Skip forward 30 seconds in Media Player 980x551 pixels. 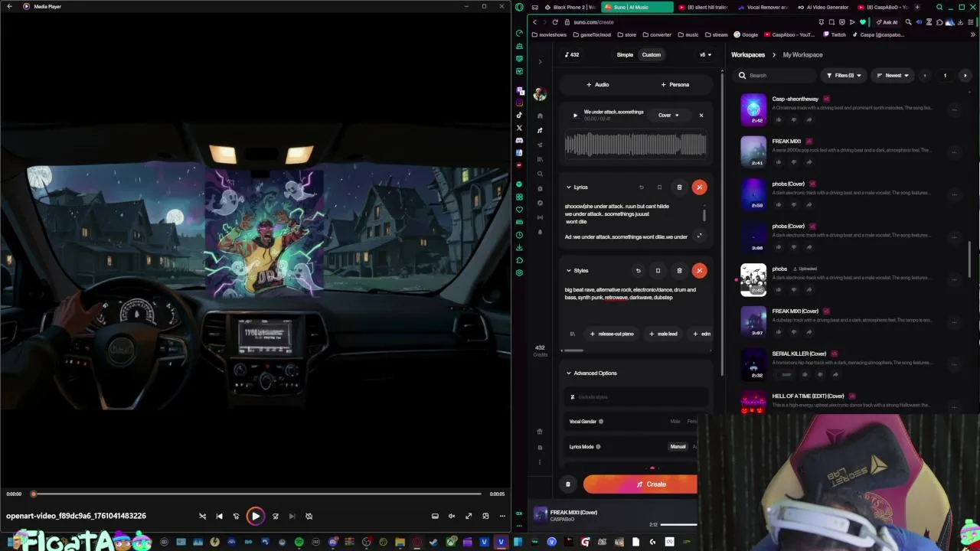click(x=276, y=516)
